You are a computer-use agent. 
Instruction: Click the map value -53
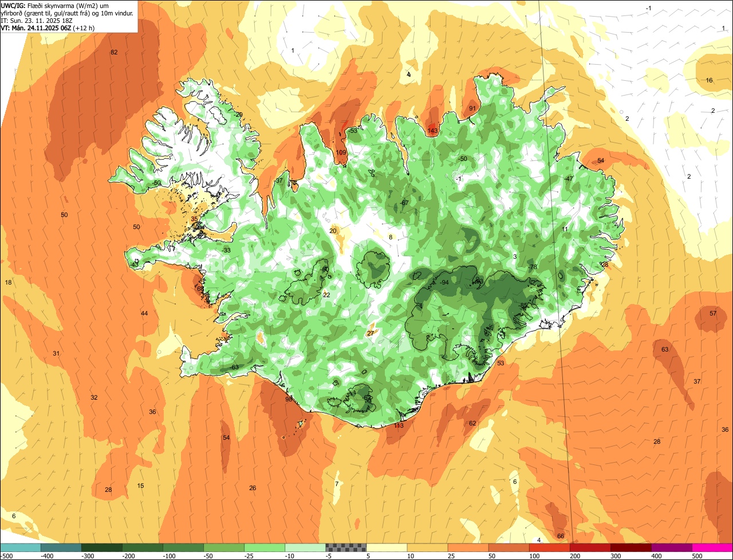pyautogui.click(x=353, y=131)
